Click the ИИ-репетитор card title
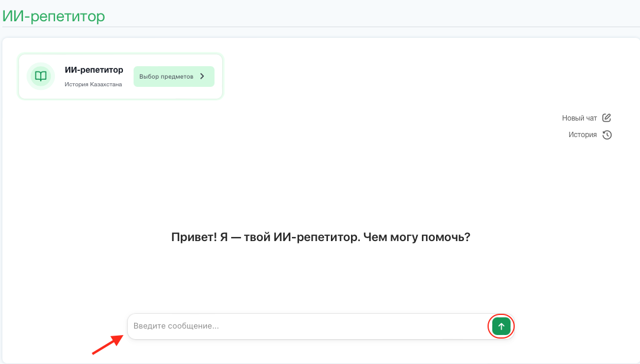 click(94, 70)
